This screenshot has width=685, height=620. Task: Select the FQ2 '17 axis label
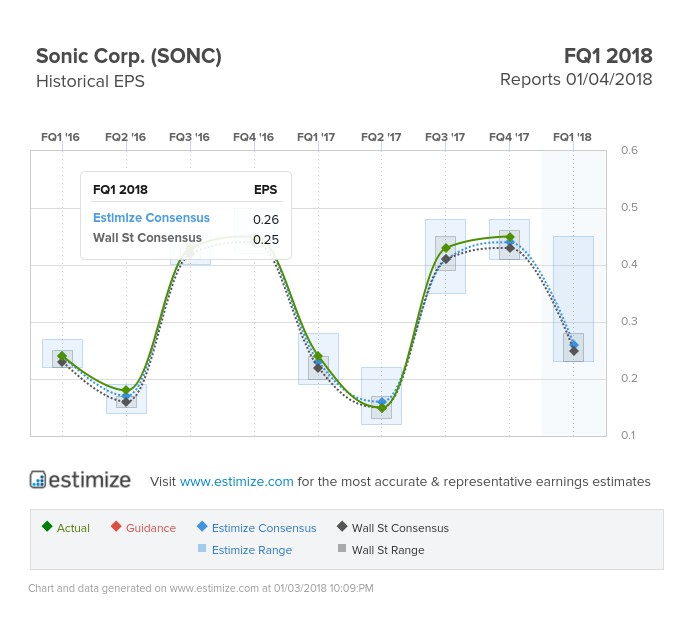coord(381,137)
